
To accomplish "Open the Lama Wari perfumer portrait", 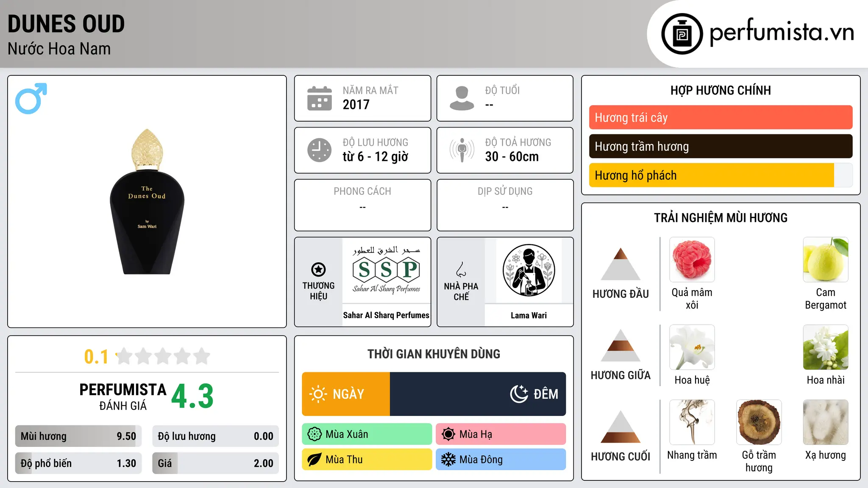I will [529, 270].
